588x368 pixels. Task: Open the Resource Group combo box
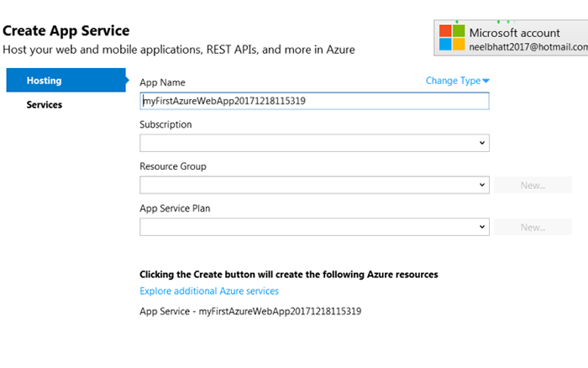(x=314, y=185)
